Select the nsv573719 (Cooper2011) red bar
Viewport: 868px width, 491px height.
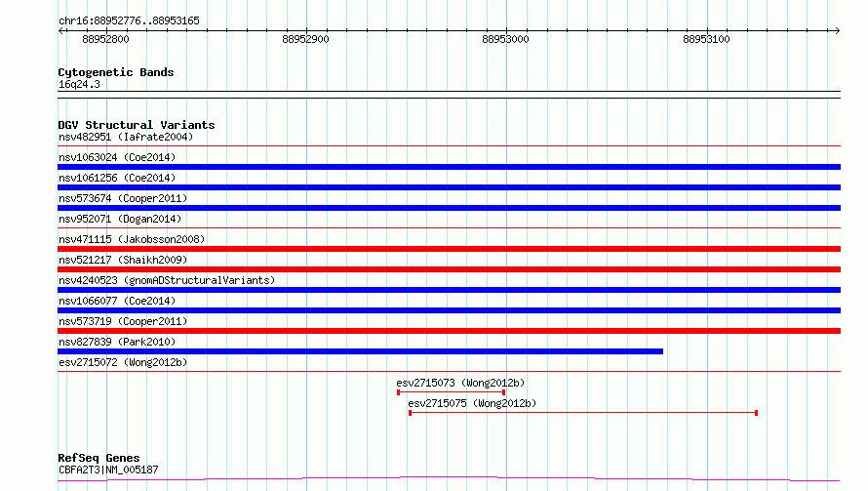click(x=449, y=331)
